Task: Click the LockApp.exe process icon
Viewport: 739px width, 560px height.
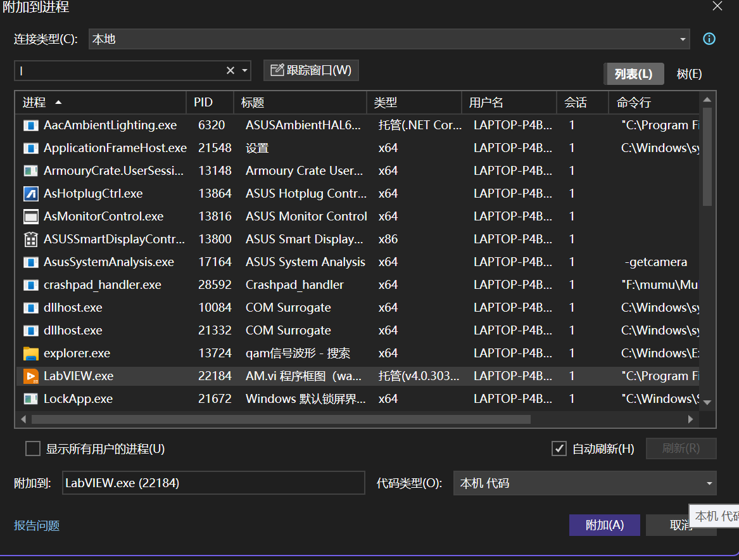Action: pyautogui.click(x=30, y=399)
